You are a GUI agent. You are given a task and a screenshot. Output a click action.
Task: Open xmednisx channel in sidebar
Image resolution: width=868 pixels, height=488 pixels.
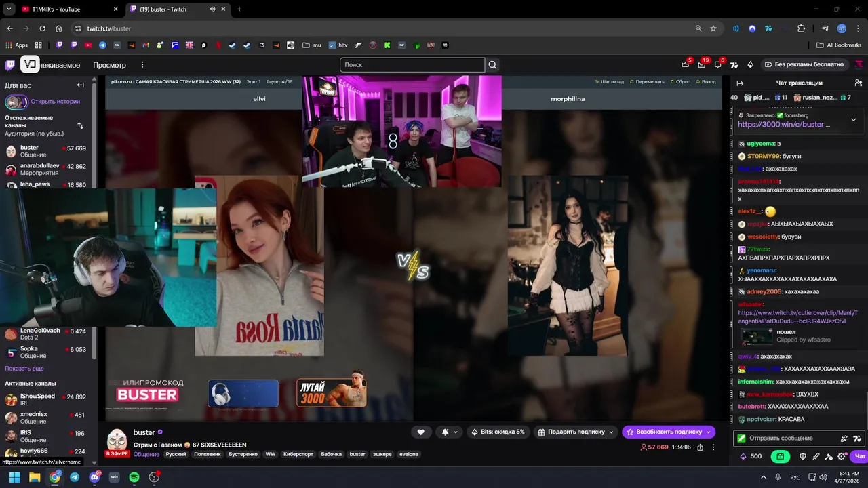click(46, 418)
